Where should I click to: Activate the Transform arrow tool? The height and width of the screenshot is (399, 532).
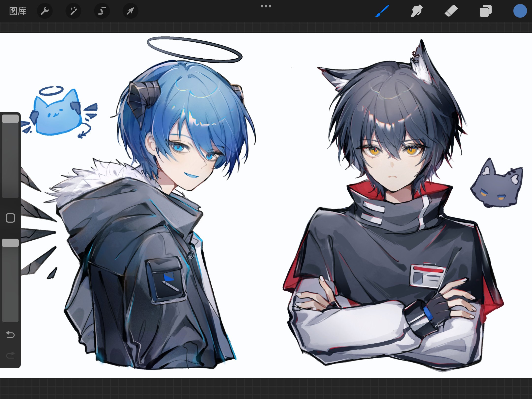(131, 11)
